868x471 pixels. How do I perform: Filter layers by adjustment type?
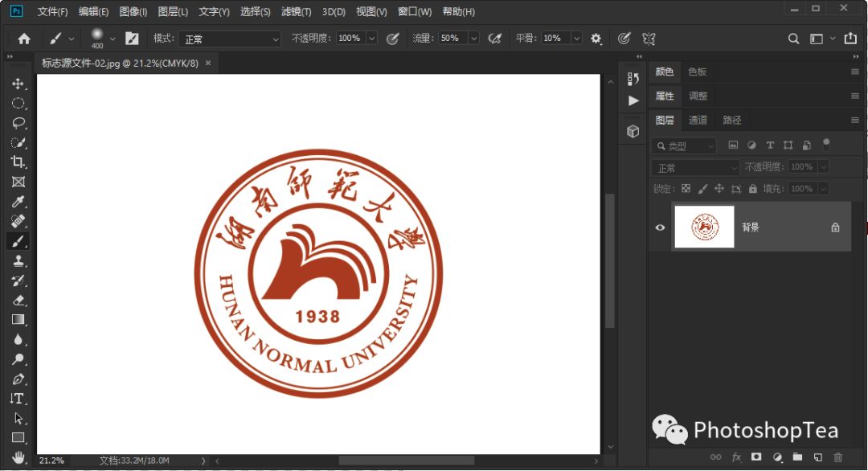pyautogui.click(x=751, y=145)
